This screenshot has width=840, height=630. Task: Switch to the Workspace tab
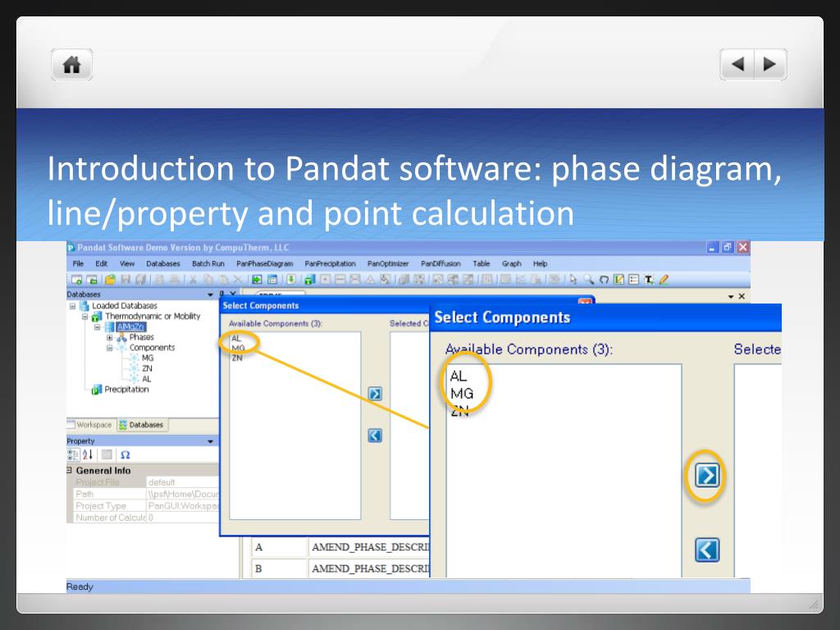pyautogui.click(x=90, y=425)
